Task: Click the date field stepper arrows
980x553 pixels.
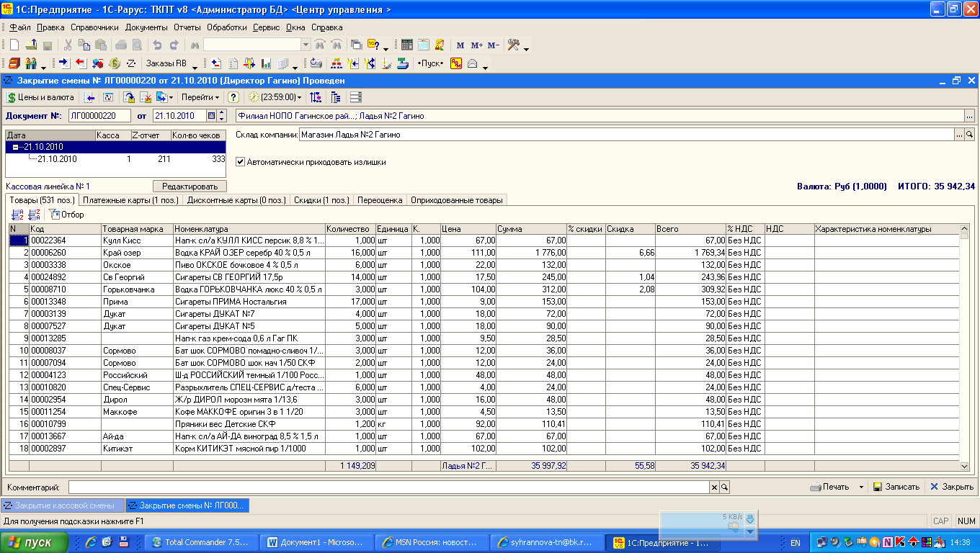Action: point(221,115)
